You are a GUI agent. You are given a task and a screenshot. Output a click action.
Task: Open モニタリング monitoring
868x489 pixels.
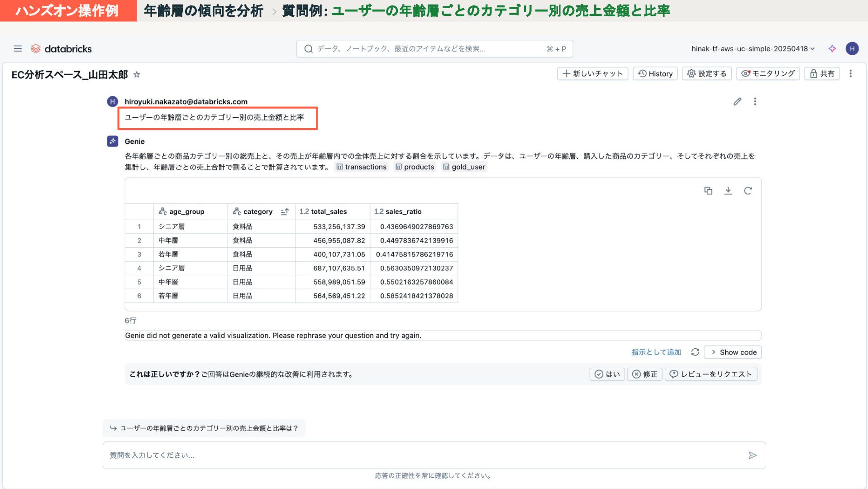(768, 73)
